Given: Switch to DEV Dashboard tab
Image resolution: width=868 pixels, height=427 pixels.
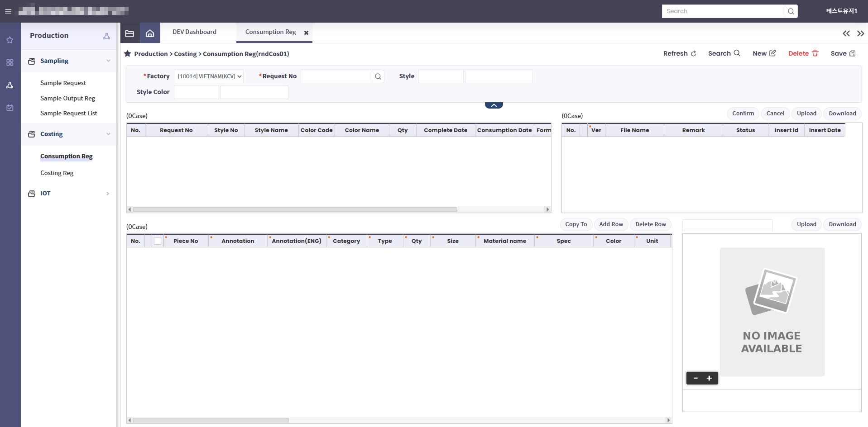Looking at the screenshot, I should click(194, 32).
